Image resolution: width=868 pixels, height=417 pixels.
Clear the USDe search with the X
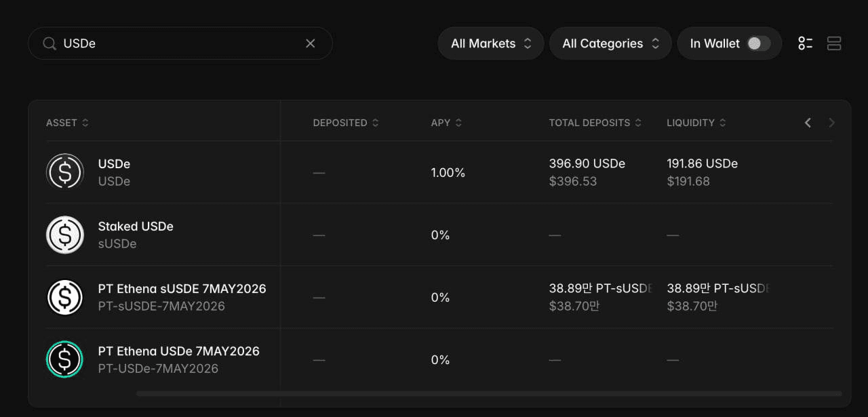(x=310, y=43)
